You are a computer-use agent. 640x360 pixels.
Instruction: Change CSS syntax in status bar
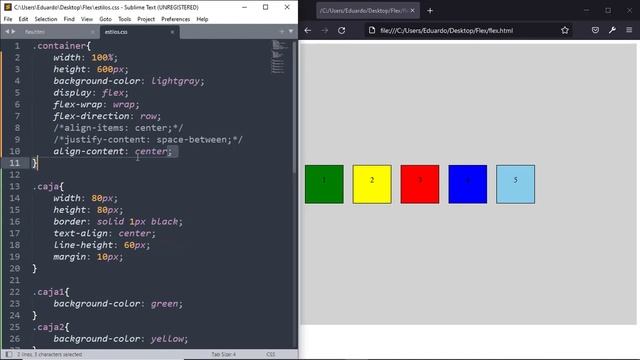click(x=270, y=354)
